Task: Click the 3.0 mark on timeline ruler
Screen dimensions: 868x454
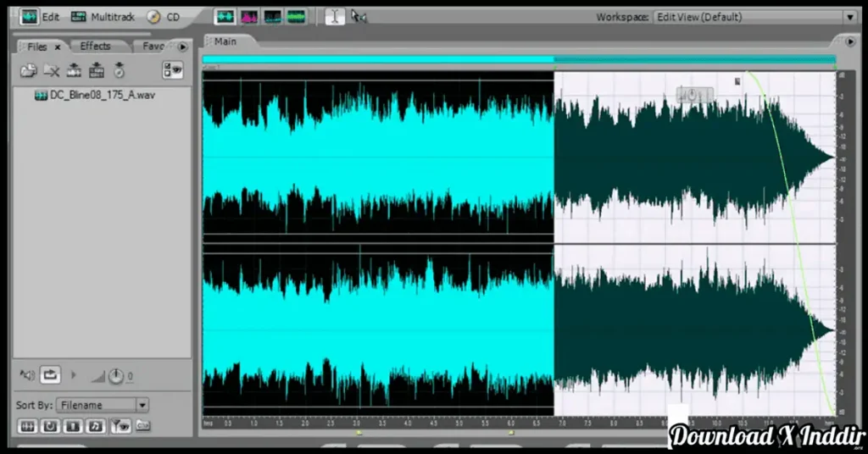Action: 357,423
